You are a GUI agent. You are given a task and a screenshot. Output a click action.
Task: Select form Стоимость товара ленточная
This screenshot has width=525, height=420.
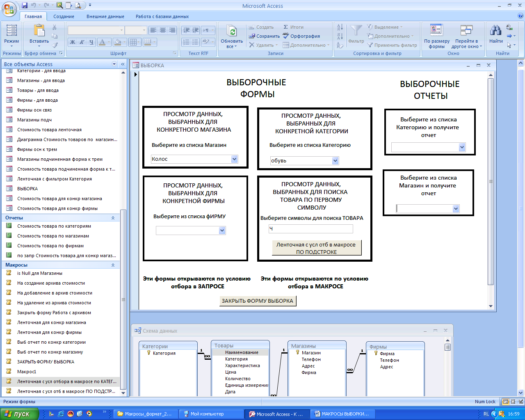tap(49, 130)
